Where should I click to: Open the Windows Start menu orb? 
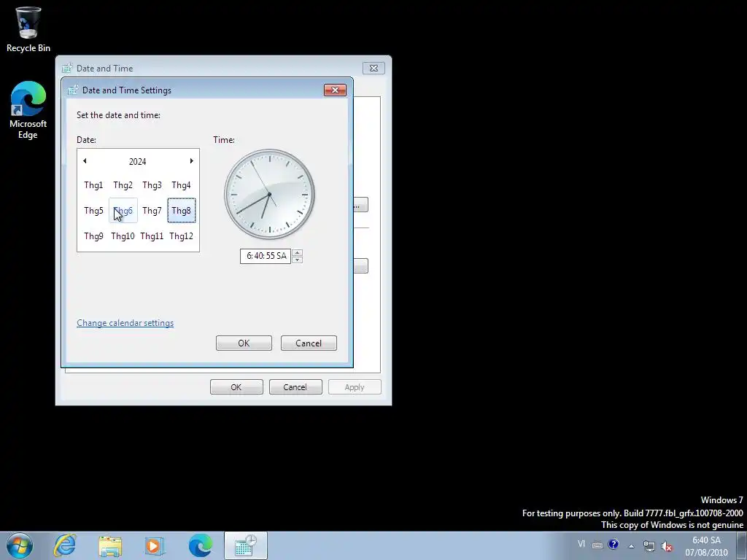(20, 545)
